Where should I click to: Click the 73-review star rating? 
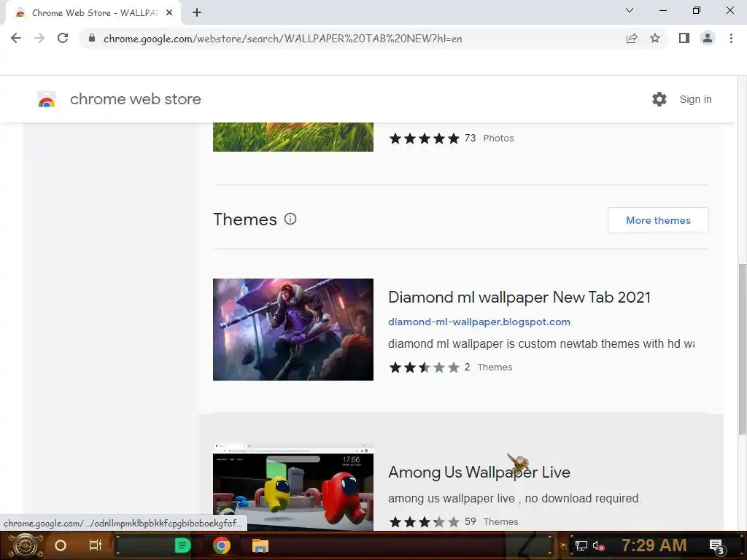point(424,138)
